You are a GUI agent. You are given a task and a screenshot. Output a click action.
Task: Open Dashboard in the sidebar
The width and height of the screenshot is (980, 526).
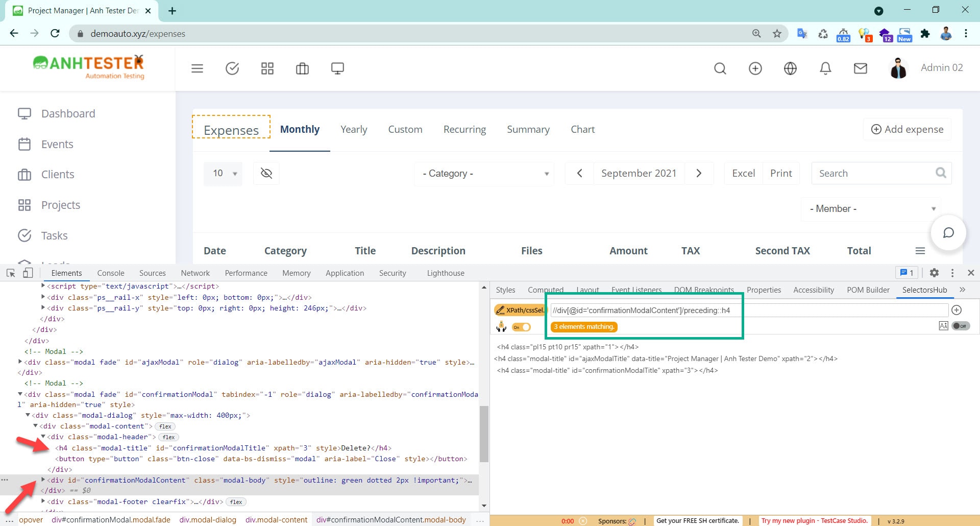pos(68,114)
